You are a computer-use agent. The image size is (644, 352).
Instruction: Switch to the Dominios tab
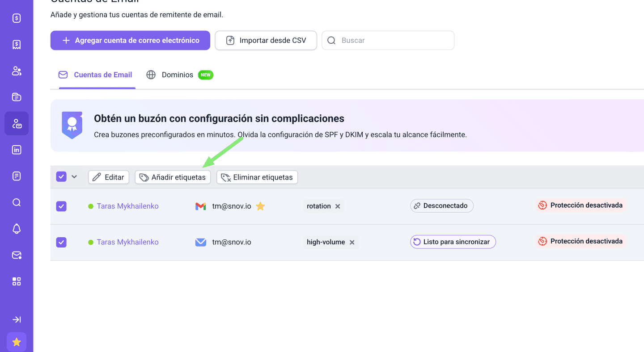pos(178,75)
